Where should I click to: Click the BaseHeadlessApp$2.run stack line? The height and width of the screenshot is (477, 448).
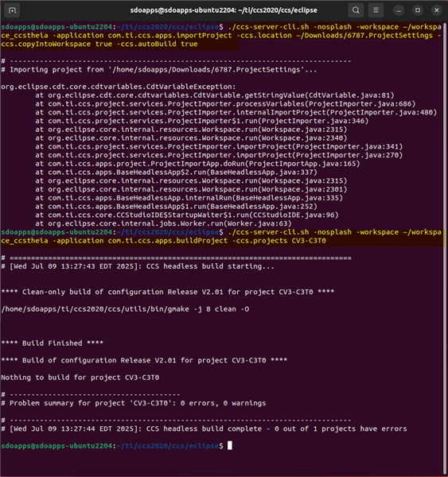(176, 173)
